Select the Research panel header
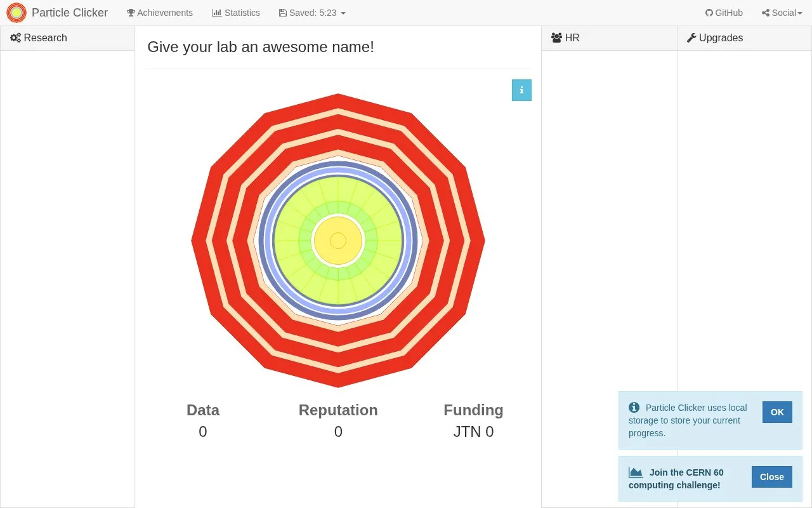This screenshot has height=508, width=812. pyautogui.click(x=68, y=38)
